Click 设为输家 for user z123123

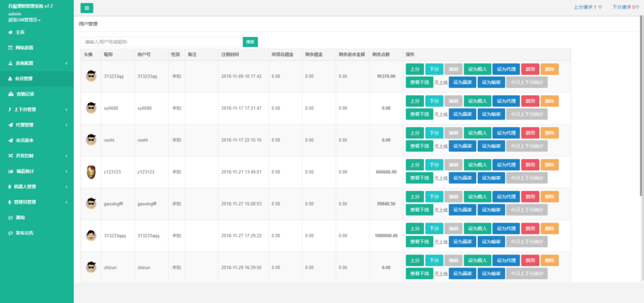coord(491,178)
